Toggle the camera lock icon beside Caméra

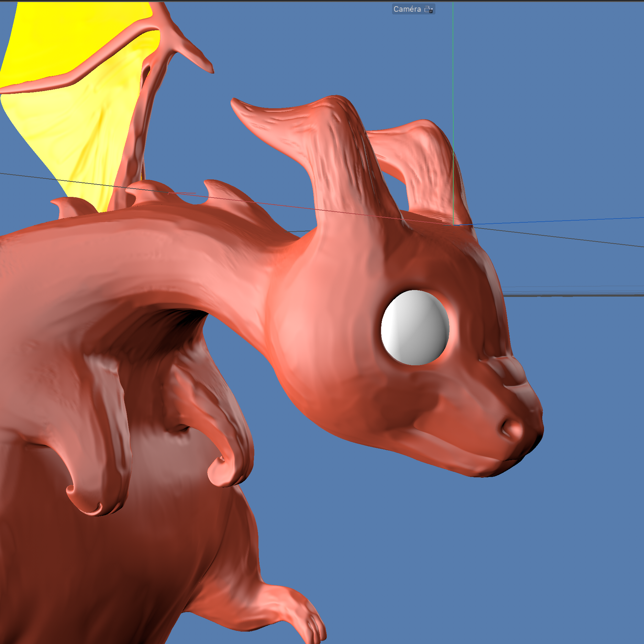tap(429, 9)
